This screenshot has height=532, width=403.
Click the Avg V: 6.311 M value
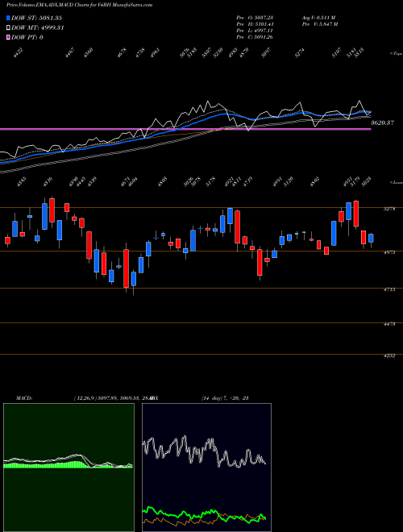click(x=319, y=18)
